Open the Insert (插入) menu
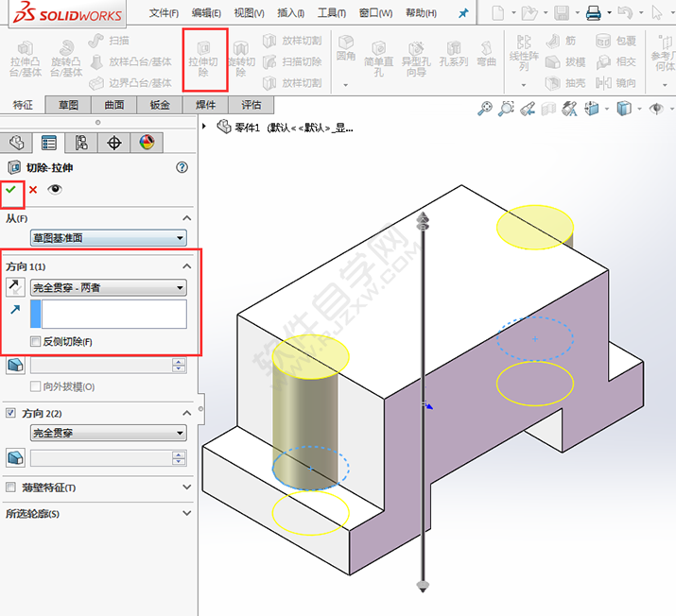Image resolution: width=676 pixels, height=616 pixels. (x=290, y=13)
